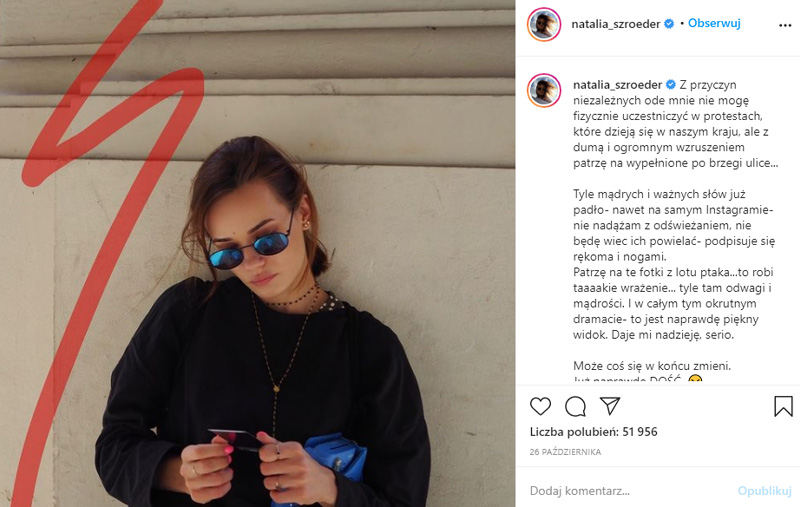The height and width of the screenshot is (507, 800).
Task: Like the post with the heart icon
Action: [x=540, y=407]
